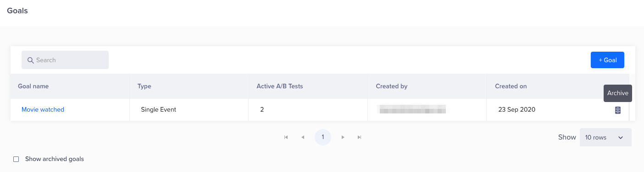Click the magnifying glass search icon
Viewport: 644px width, 172px height.
[x=31, y=60]
